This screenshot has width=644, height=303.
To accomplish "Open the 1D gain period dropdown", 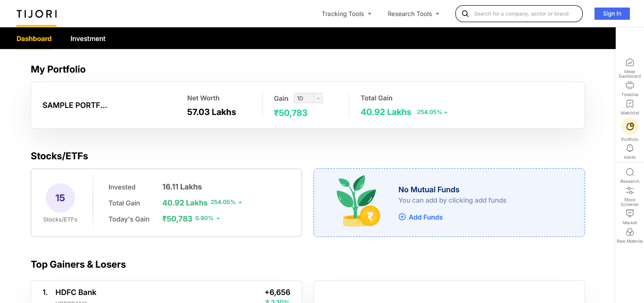I will pyautogui.click(x=308, y=98).
